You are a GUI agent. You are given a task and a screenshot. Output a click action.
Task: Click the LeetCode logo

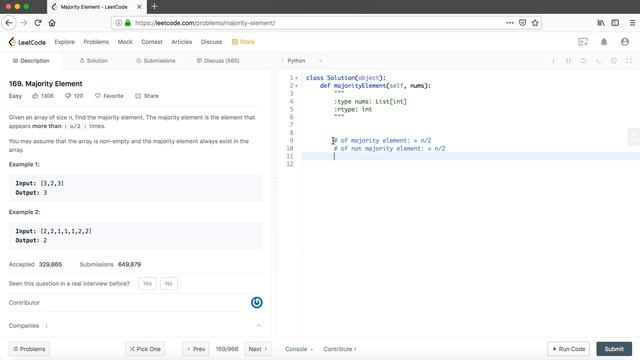27,42
